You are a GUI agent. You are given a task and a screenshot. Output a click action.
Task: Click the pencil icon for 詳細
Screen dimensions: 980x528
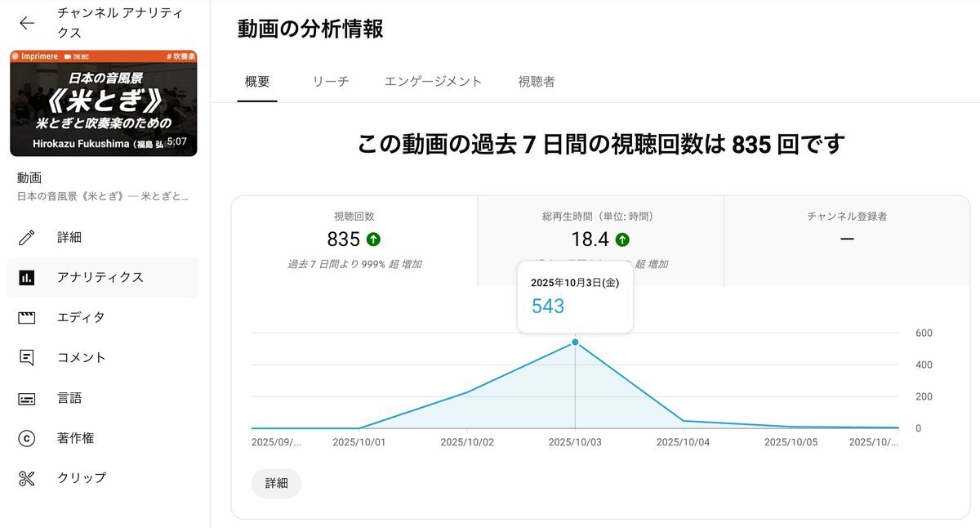pyautogui.click(x=27, y=238)
